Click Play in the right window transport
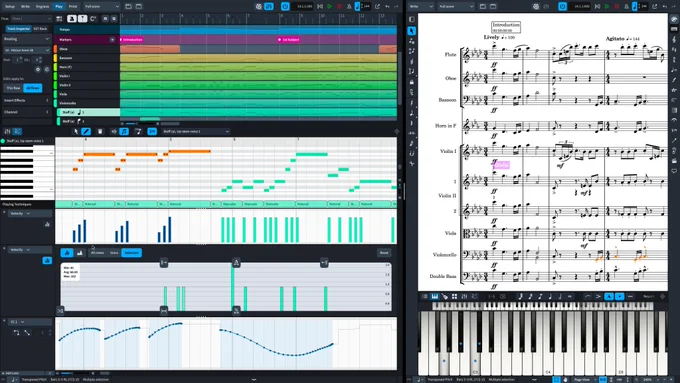 (607, 7)
